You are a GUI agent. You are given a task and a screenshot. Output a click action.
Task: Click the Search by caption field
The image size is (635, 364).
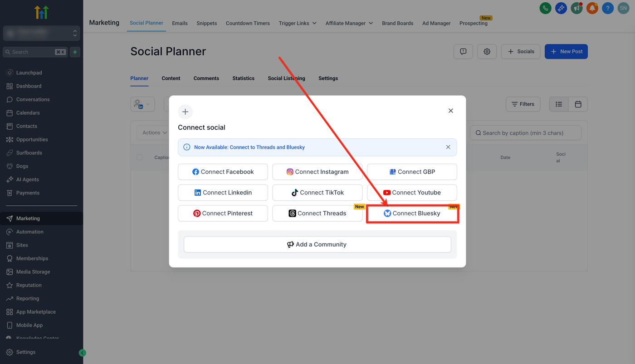tap(526, 133)
